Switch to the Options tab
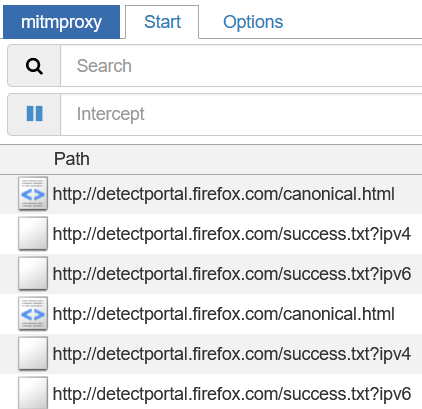 253,22
